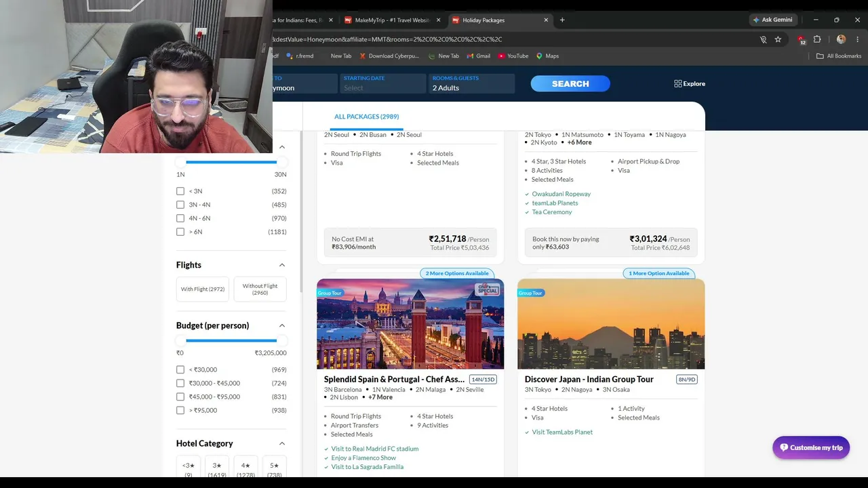The width and height of the screenshot is (868, 488).
Task: Click the Mount Fuji skyline photo on Japan package
Action: point(611,324)
